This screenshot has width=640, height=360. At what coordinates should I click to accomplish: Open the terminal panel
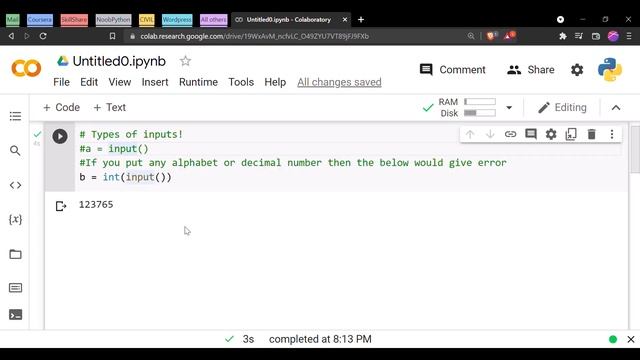coord(15,315)
